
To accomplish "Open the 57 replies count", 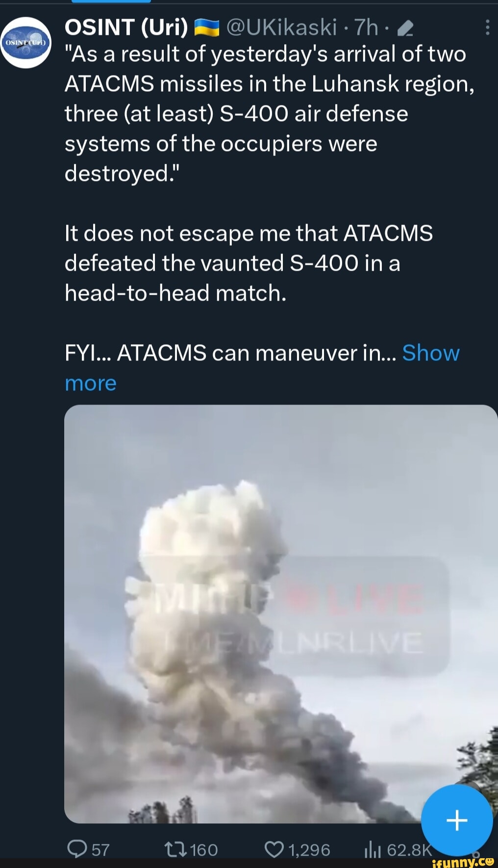I will coord(101,849).
